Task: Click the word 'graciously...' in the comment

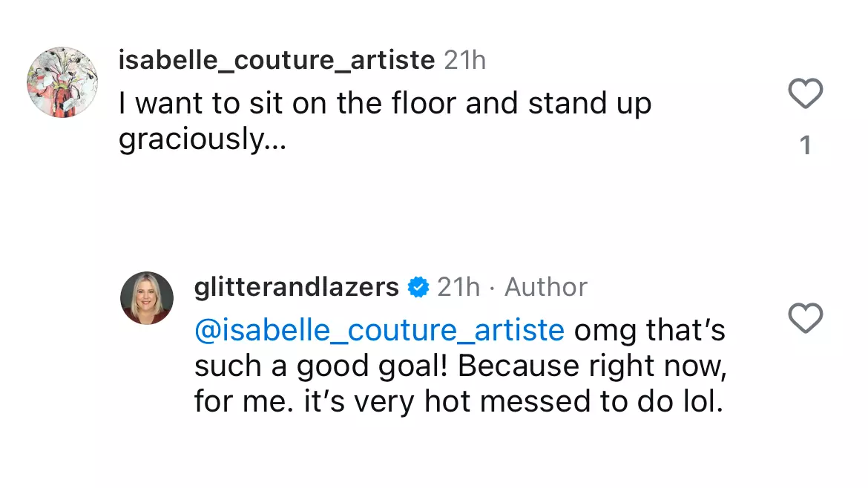Action: tap(203, 139)
